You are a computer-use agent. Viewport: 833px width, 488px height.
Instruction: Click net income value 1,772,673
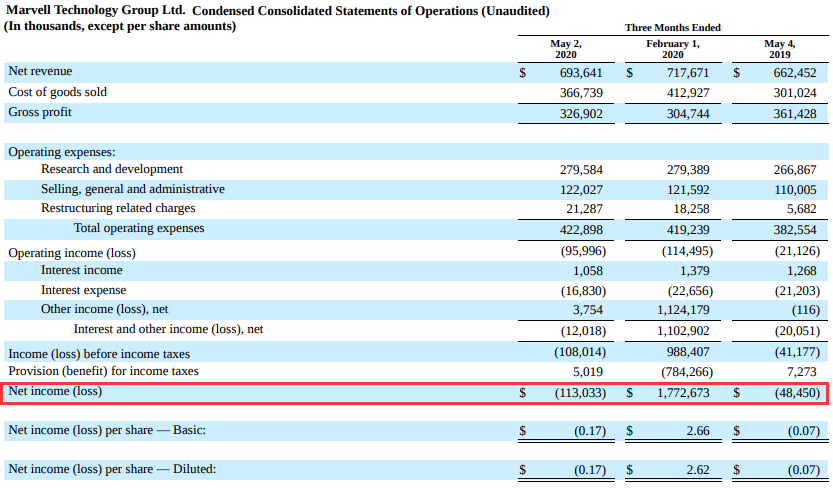pos(683,393)
